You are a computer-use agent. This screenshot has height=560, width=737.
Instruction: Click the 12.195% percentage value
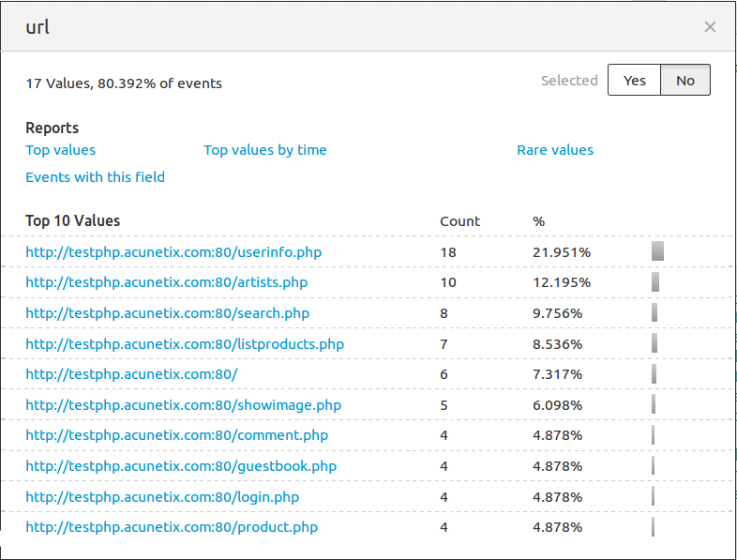[x=562, y=282]
